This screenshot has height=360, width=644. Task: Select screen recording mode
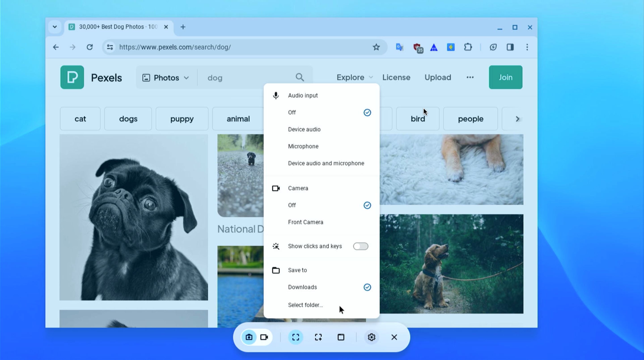point(264,337)
